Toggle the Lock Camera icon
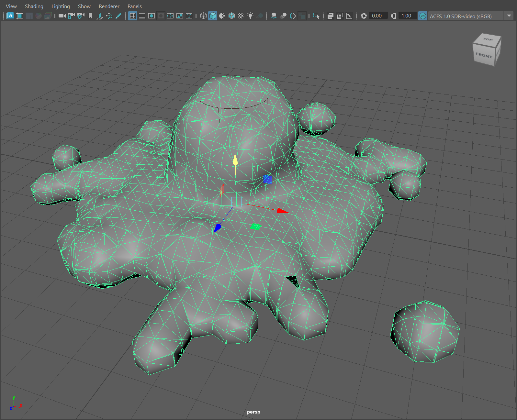Viewport: 517px width, 420px height. click(71, 16)
